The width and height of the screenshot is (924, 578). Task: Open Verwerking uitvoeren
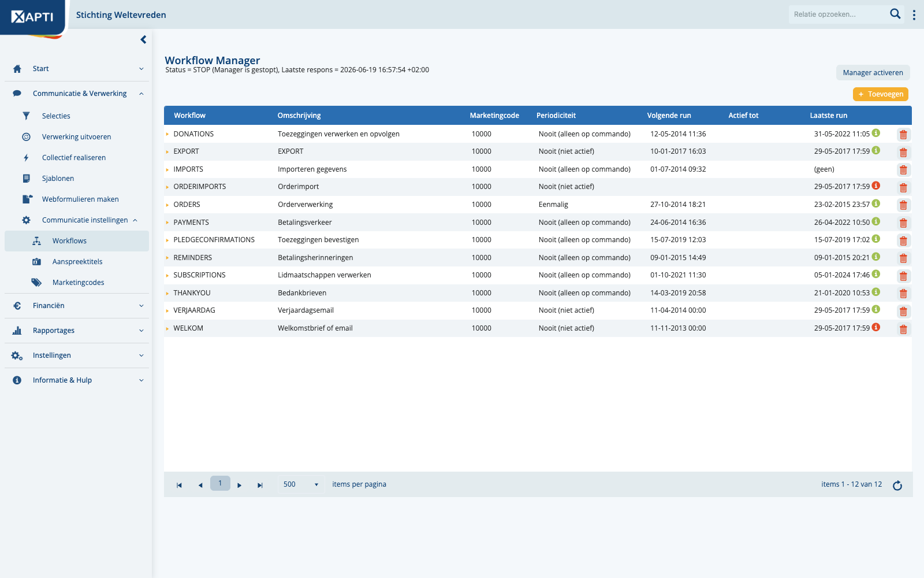coord(77,137)
